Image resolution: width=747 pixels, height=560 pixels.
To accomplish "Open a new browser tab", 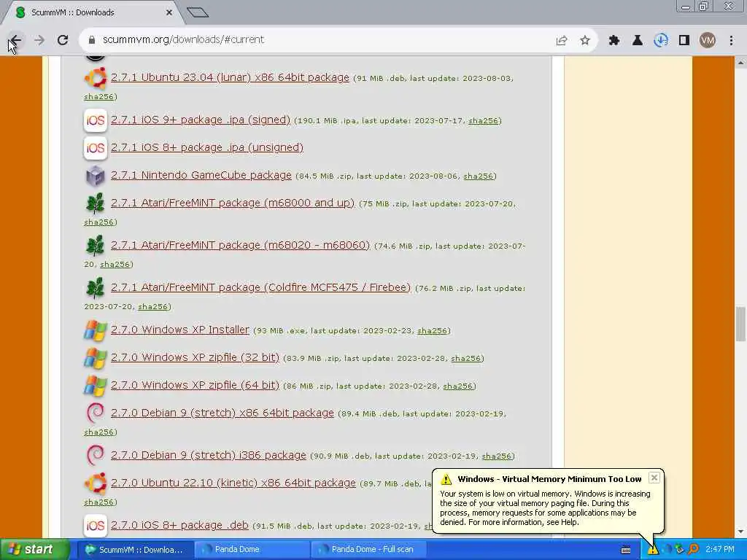I will (198, 12).
